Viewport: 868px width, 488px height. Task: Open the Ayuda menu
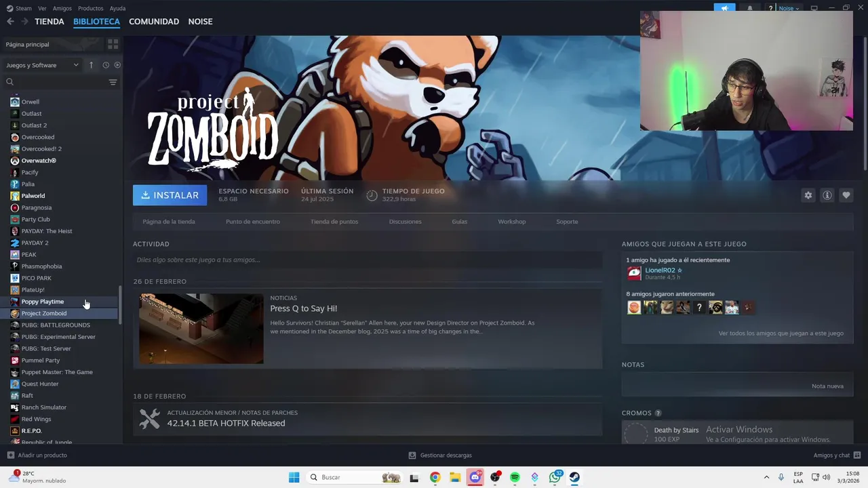click(x=117, y=8)
